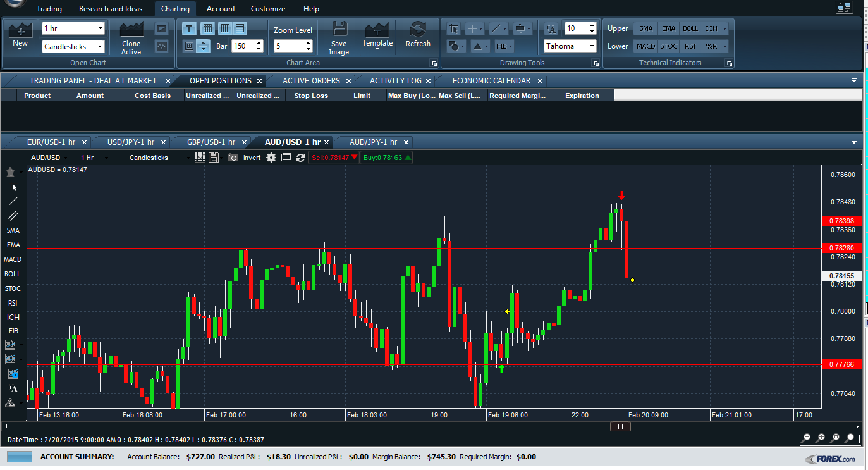The image size is (868, 470).
Task: Toggle the Lower MACD indicator
Action: pos(645,46)
